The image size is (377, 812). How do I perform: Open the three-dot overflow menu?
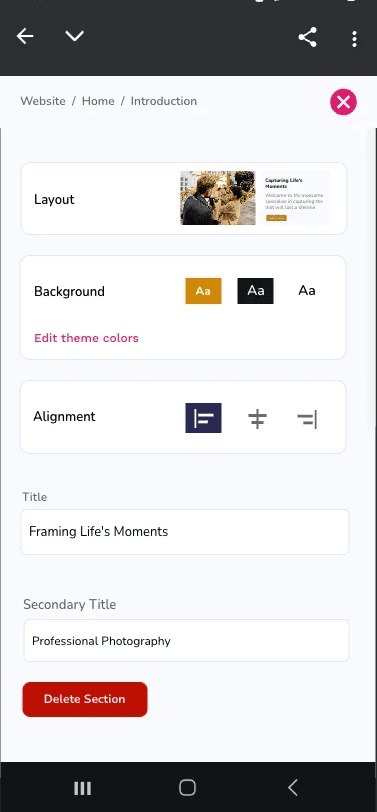(354, 39)
